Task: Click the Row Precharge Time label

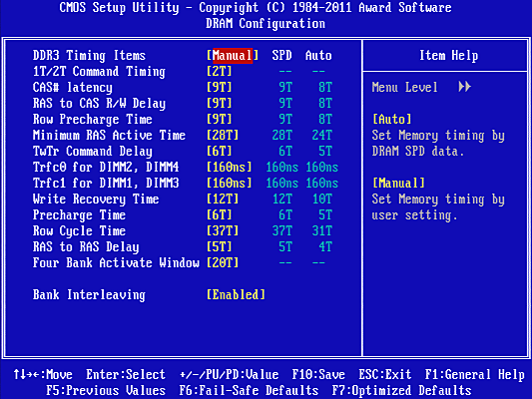Action: (93, 120)
